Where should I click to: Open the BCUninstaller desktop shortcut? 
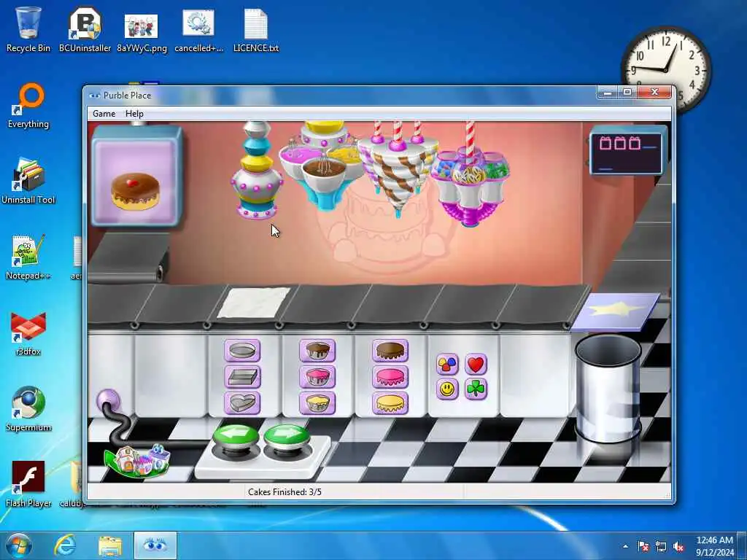click(x=85, y=29)
